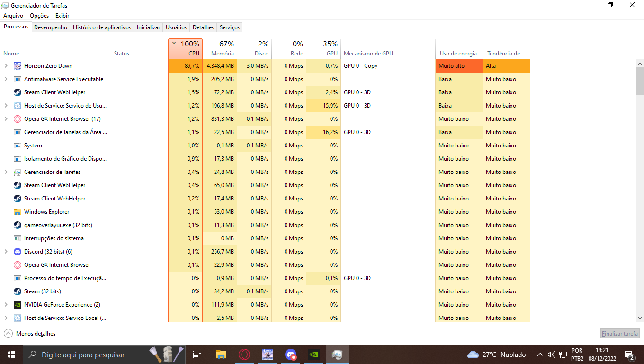
Task: Click the Horizon Zero Dawn process icon
Action: 18,66
